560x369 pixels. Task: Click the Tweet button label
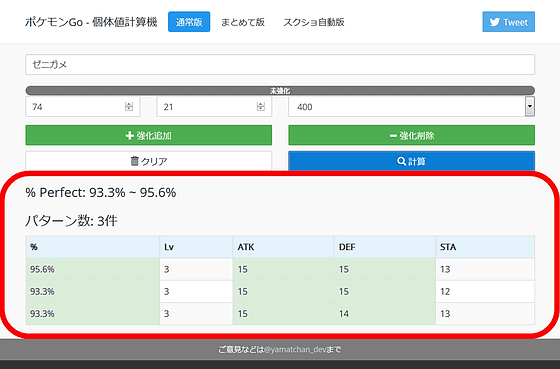515,23
